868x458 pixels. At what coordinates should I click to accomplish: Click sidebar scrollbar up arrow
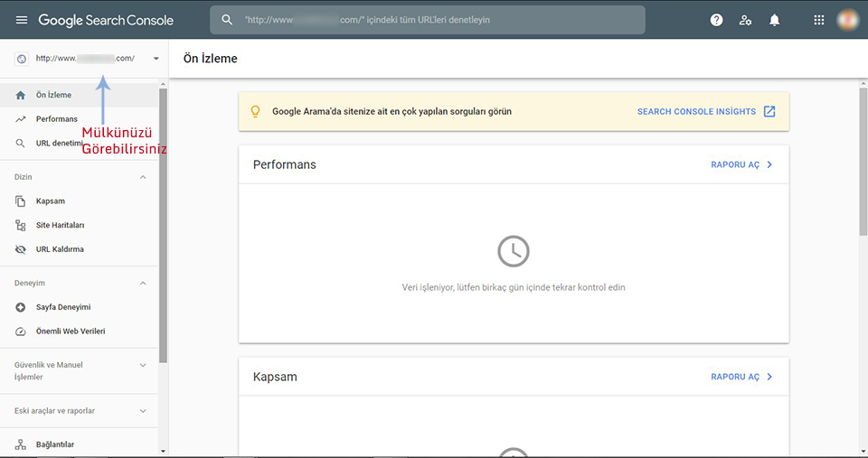163,85
